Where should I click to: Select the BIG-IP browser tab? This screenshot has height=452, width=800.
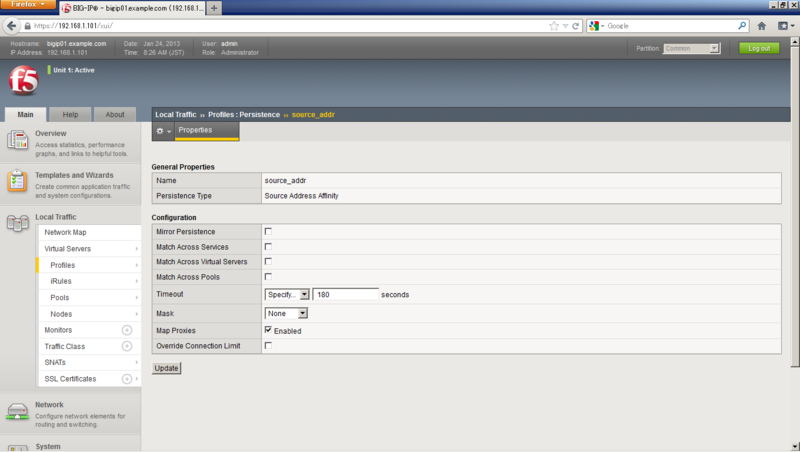point(132,8)
